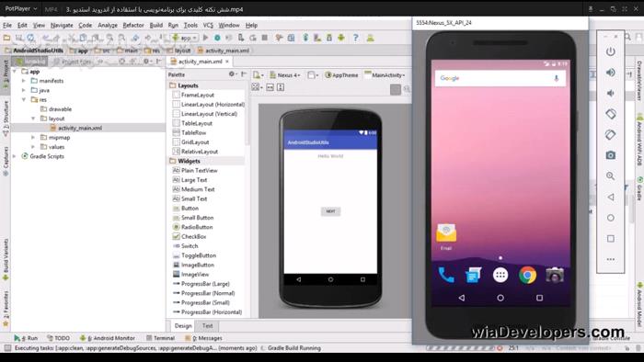644x362 pixels.
Task: Open the Nexus 4 device dropdown
Action: [x=284, y=75]
